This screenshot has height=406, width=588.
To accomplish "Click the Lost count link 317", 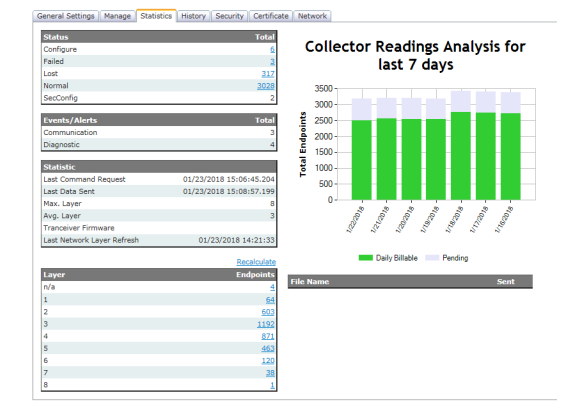I will coord(268,74).
